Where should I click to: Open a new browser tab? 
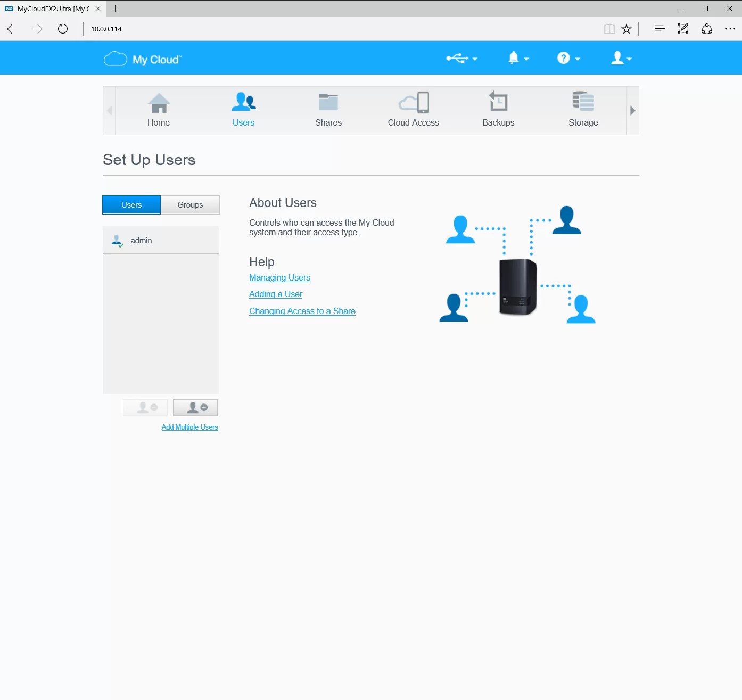point(116,9)
